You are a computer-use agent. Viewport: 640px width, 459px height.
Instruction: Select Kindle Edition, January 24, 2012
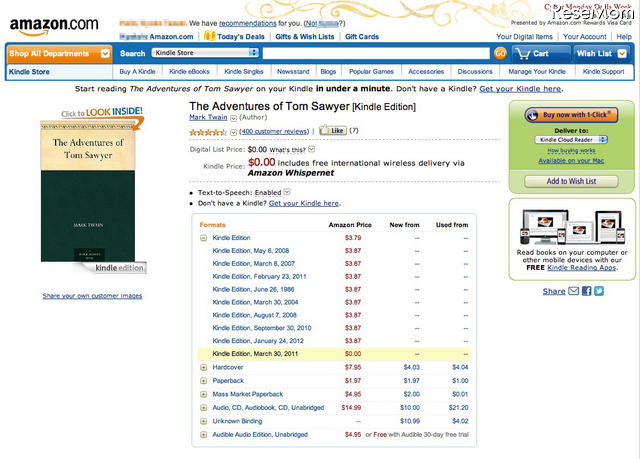point(258,341)
